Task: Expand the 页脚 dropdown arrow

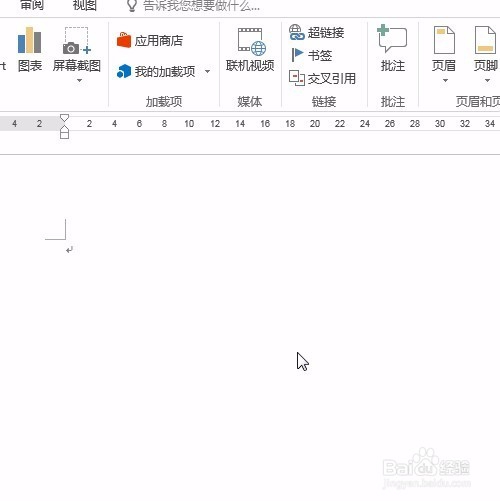Action: click(x=487, y=80)
